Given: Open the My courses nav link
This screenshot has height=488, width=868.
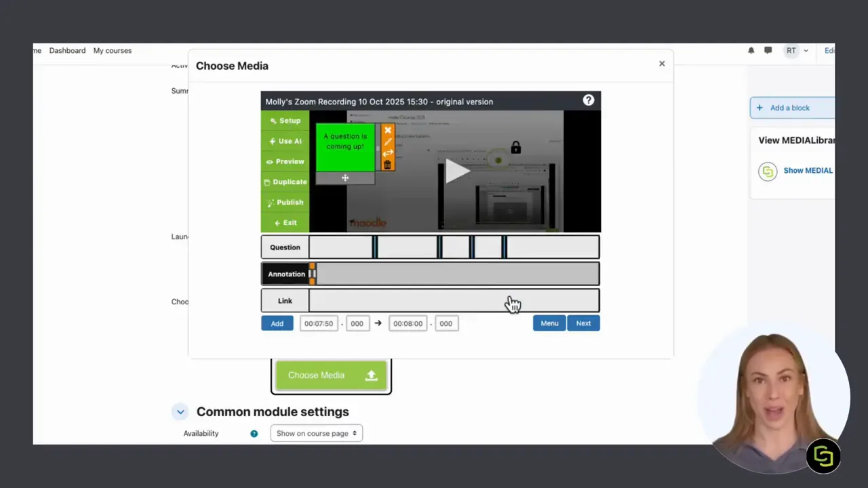Looking at the screenshot, I should point(113,51).
